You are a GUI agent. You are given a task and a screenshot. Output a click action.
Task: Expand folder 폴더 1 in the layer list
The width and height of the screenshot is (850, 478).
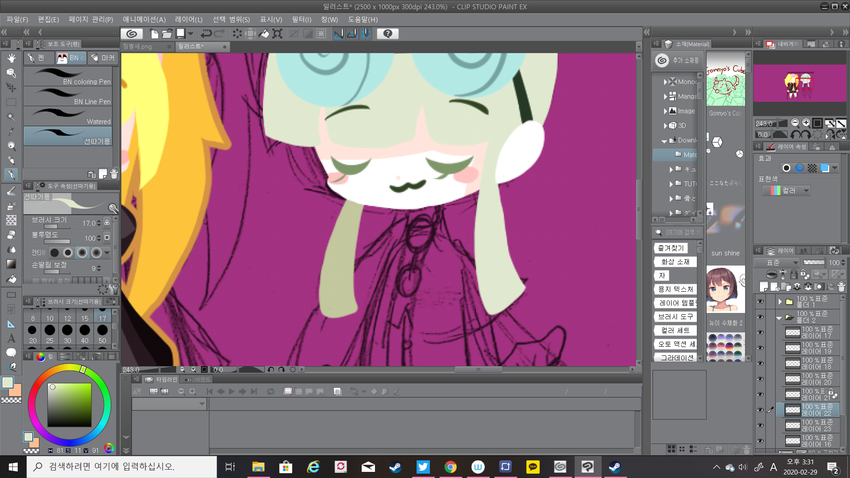[780, 301]
